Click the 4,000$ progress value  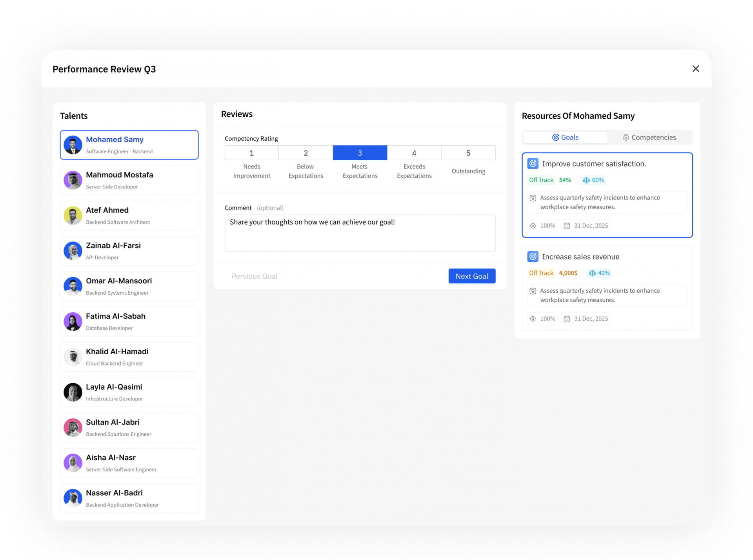point(568,273)
